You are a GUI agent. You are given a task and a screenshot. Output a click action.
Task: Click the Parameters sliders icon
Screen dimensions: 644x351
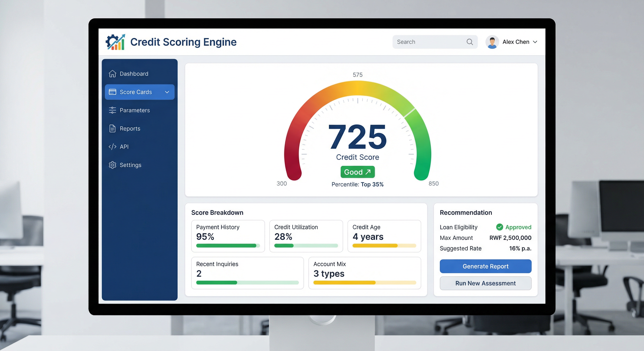[112, 110]
